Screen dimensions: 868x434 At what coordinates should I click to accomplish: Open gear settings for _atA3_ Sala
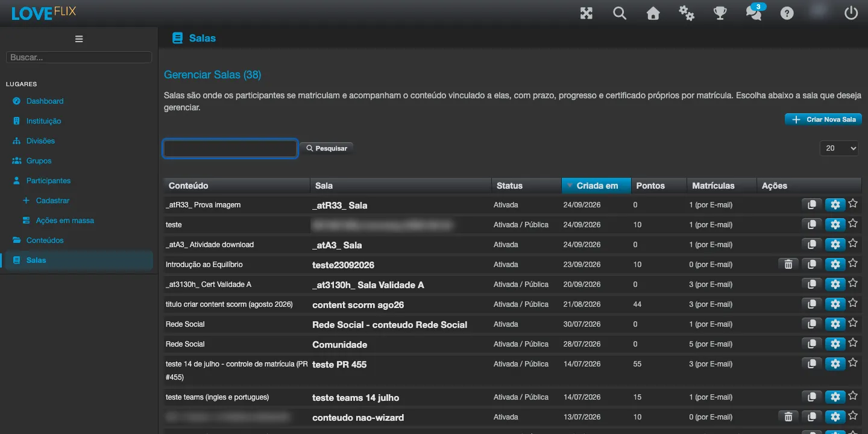coord(835,245)
